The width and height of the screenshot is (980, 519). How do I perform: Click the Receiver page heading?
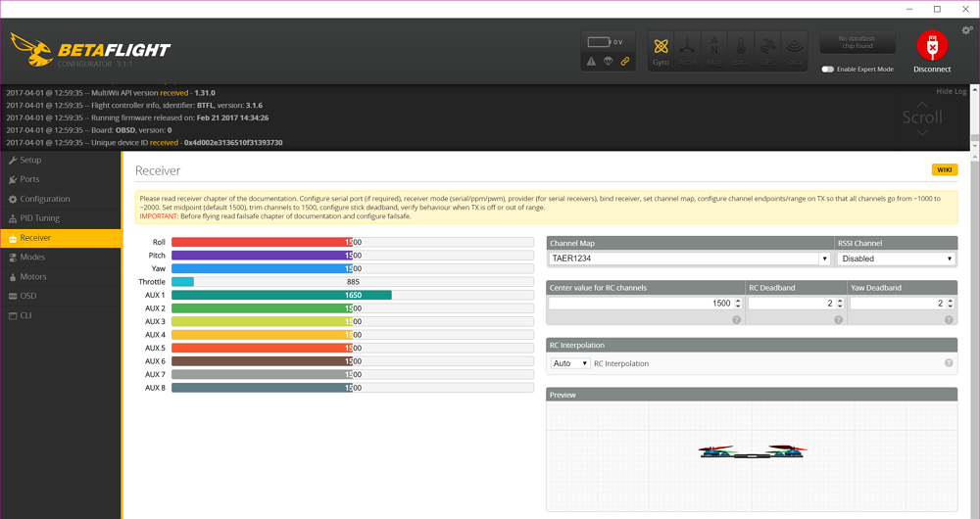tap(158, 170)
